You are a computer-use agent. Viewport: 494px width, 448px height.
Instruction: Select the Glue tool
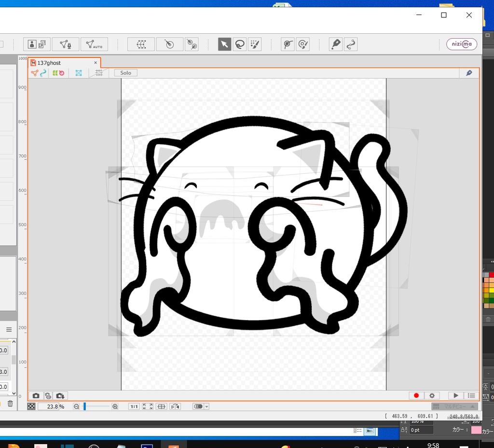pos(288,44)
